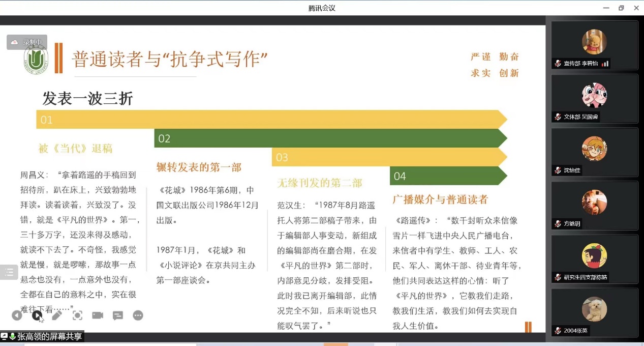The image size is (644, 346).
Task: Select the pen annotation tool in slideshow controls
Action: pyautogui.click(x=57, y=315)
